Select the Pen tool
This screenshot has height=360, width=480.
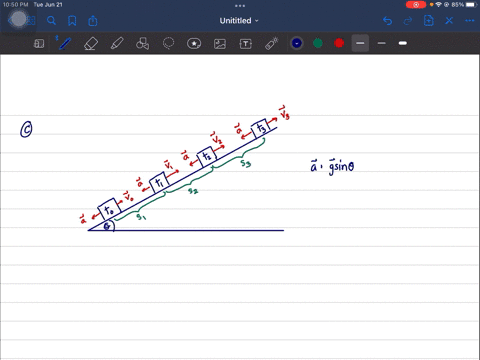64,43
